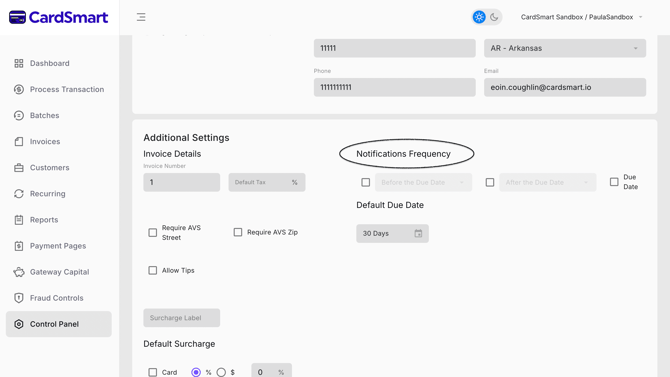Open the AR - Arkansas state dropdown
This screenshot has width=670, height=377.
pyautogui.click(x=565, y=48)
